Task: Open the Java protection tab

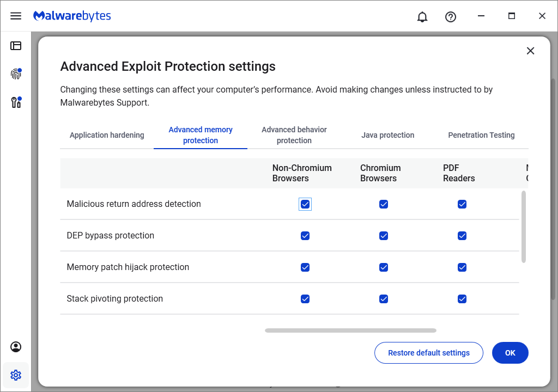Action: (387, 135)
